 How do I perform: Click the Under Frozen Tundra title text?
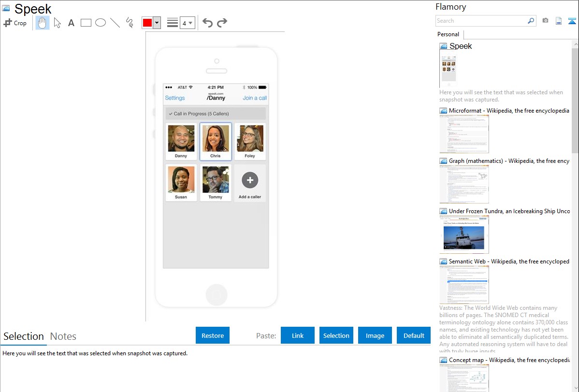[509, 211]
